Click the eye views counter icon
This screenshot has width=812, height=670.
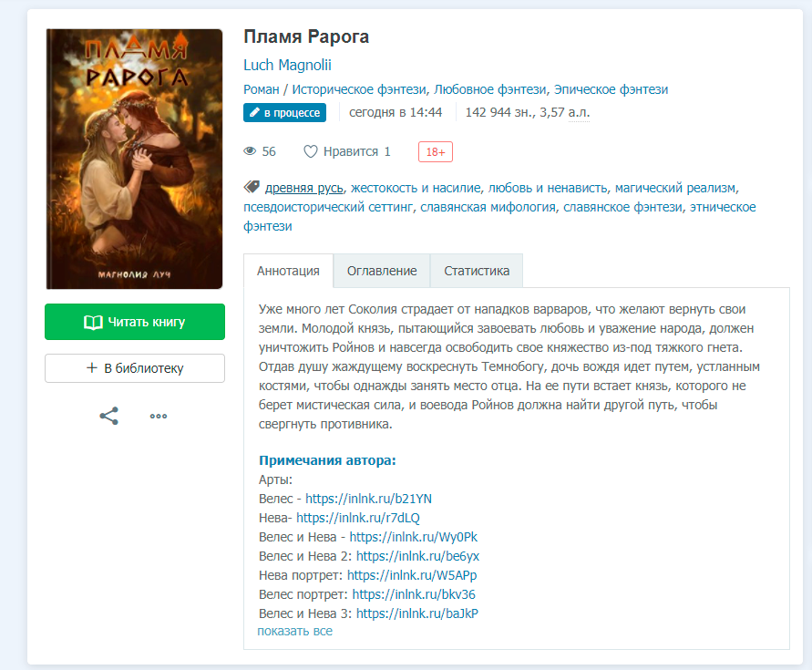click(x=251, y=151)
